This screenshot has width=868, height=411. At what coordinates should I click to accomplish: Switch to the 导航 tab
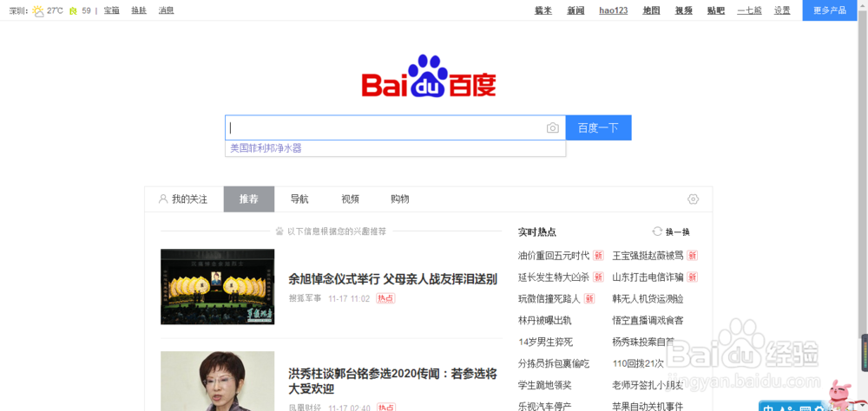tap(299, 199)
